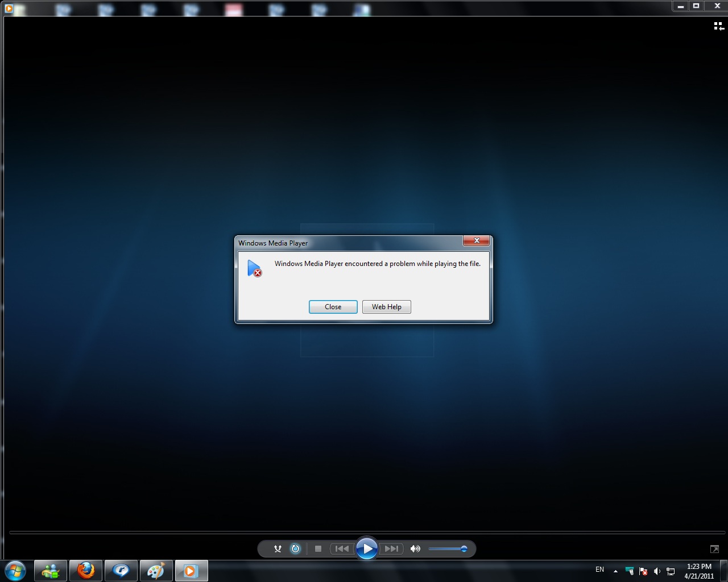Image resolution: width=728 pixels, height=582 pixels.
Task: Show hidden system tray icons
Action: [615, 571]
